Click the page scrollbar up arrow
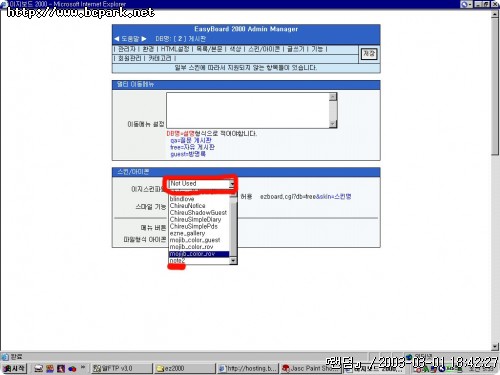This screenshot has height=375, width=500. click(495, 15)
